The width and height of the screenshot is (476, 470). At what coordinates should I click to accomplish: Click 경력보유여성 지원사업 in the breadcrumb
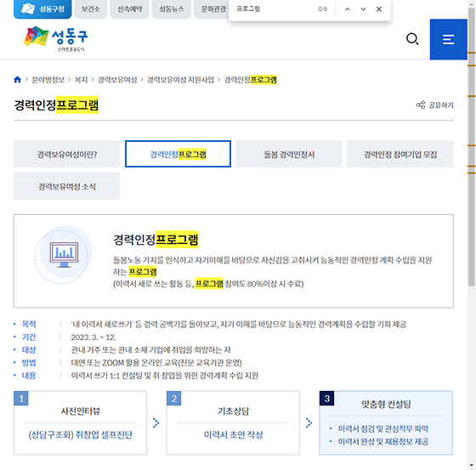coord(180,80)
